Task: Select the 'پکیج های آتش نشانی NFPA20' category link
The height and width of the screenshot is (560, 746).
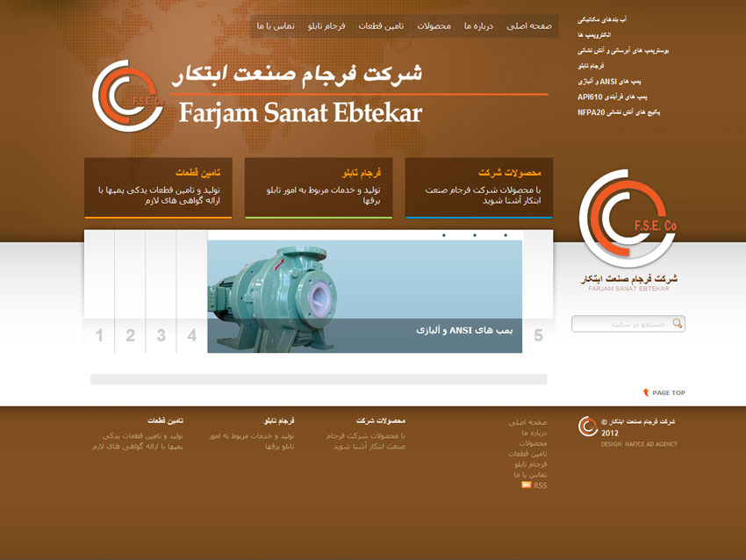Action: point(619,112)
